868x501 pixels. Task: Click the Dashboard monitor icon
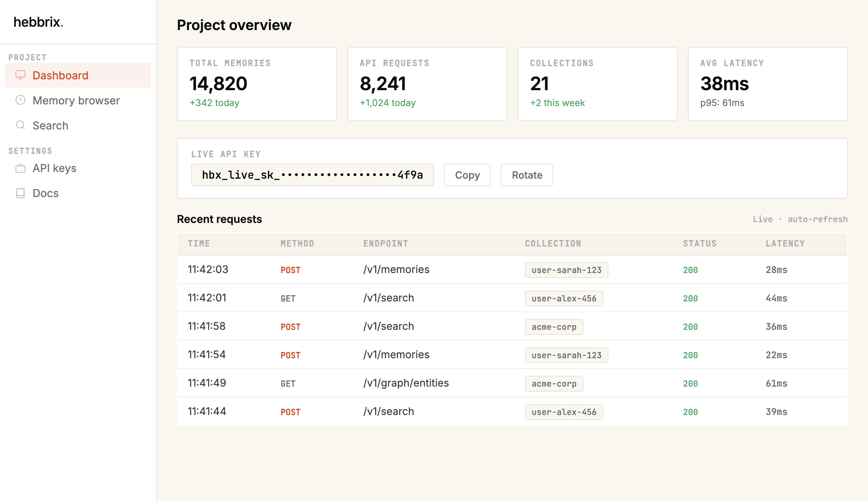click(x=20, y=75)
